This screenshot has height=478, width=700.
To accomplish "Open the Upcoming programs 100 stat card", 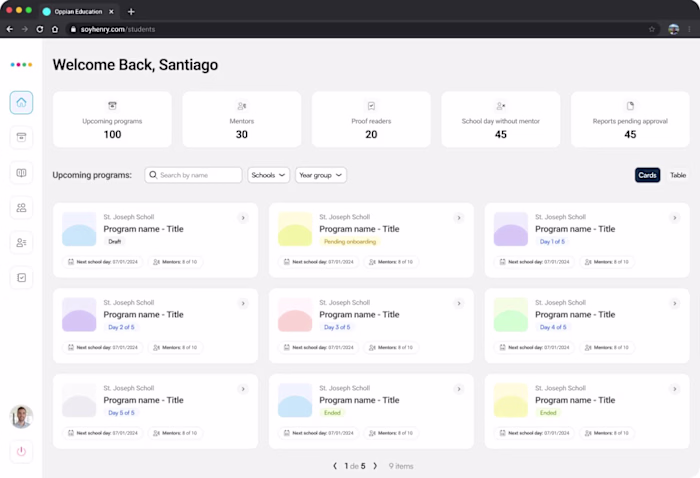I will [x=112, y=119].
